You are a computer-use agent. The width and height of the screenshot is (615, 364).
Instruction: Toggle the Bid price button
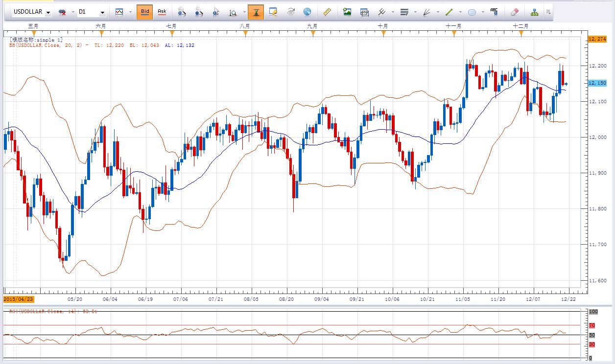coord(145,12)
